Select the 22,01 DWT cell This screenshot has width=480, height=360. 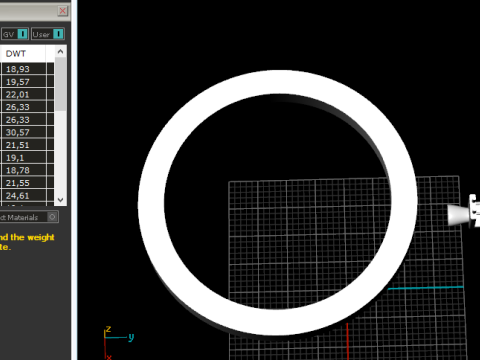click(x=24, y=94)
